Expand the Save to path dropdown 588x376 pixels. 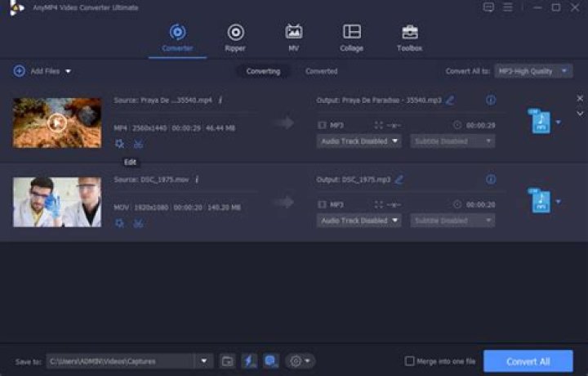coord(203,361)
